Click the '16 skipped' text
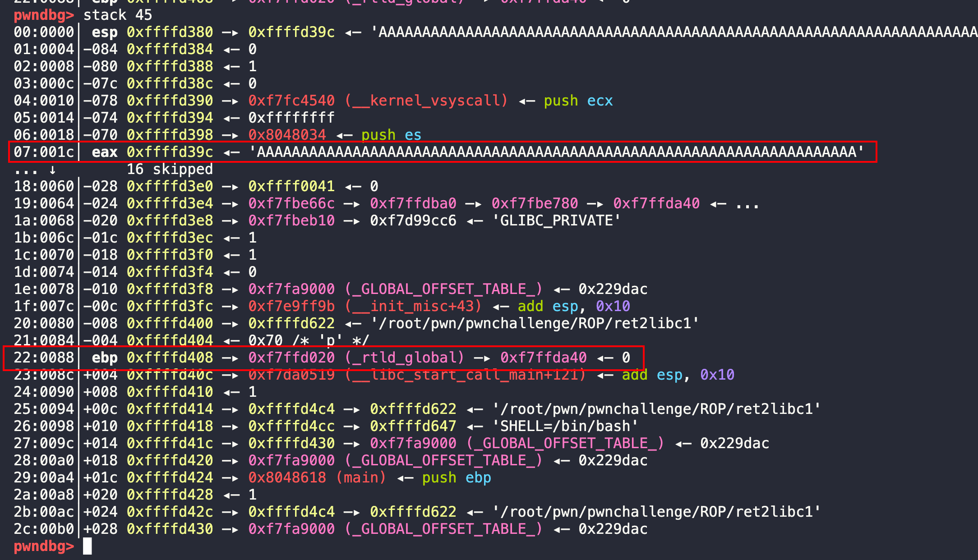 [x=170, y=169]
